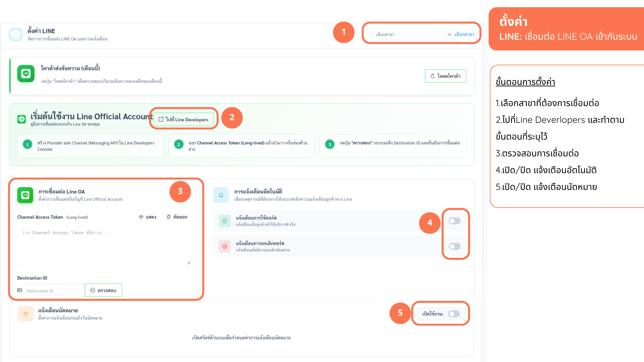
Task: Click the โควต้าส่งข้อความ (เดือนนี้) heading
Action: point(70,68)
